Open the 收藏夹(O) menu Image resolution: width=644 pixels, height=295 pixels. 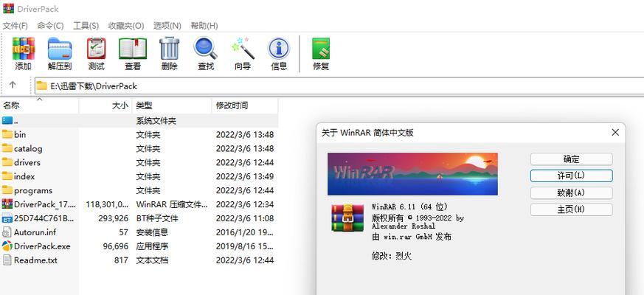tap(126, 26)
